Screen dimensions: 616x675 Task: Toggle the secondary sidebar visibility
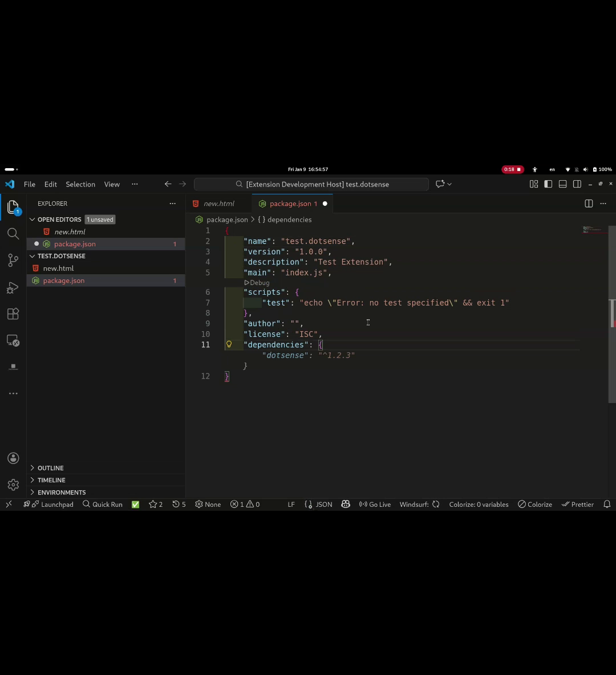click(577, 184)
